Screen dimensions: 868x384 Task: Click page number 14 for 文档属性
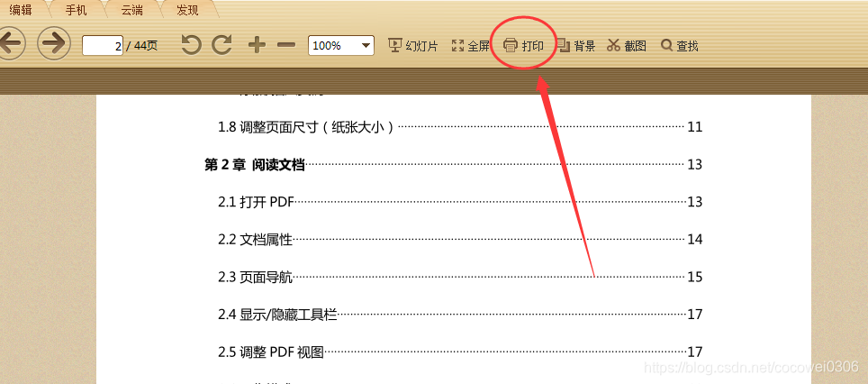point(695,240)
